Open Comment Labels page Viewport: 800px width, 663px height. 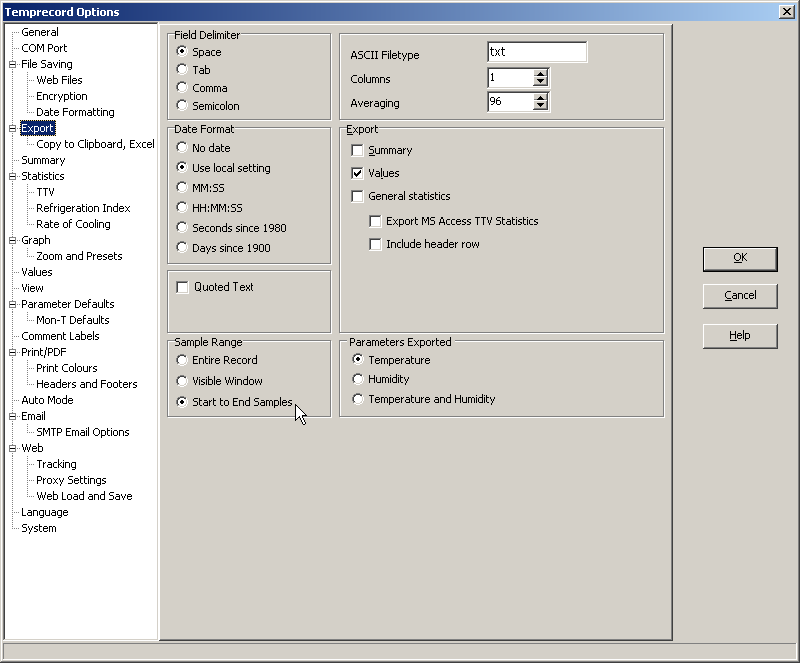(x=60, y=336)
